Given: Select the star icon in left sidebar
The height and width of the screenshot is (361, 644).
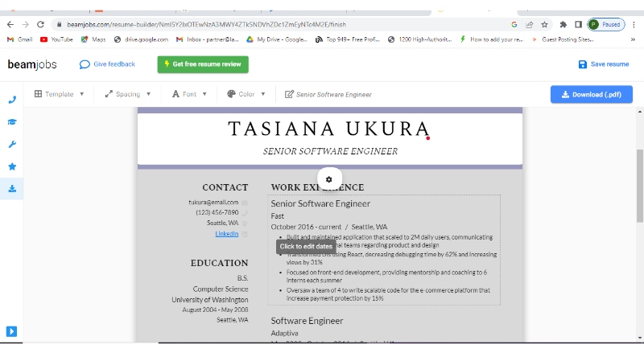Looking at the screenshot, I should click(12, 166).
